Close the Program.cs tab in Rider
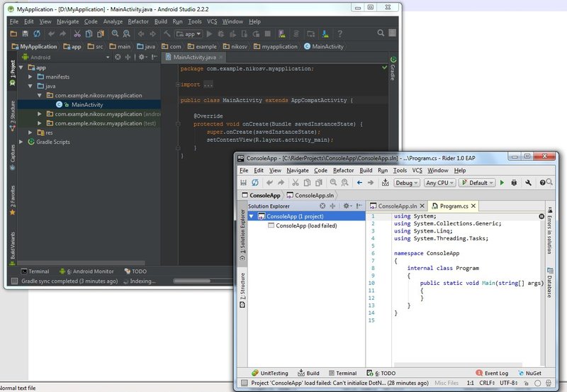The width and height of the screenshot is (567, 392). click(x=473, y=206)
